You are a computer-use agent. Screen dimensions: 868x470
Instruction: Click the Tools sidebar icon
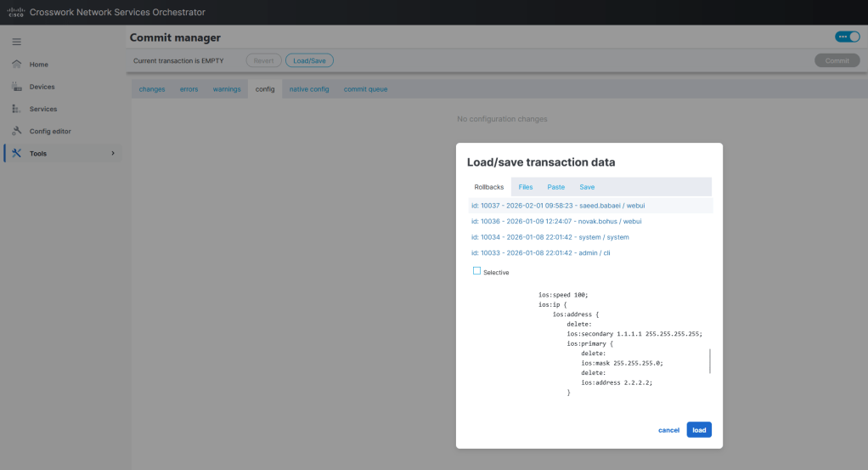point(16,153)
